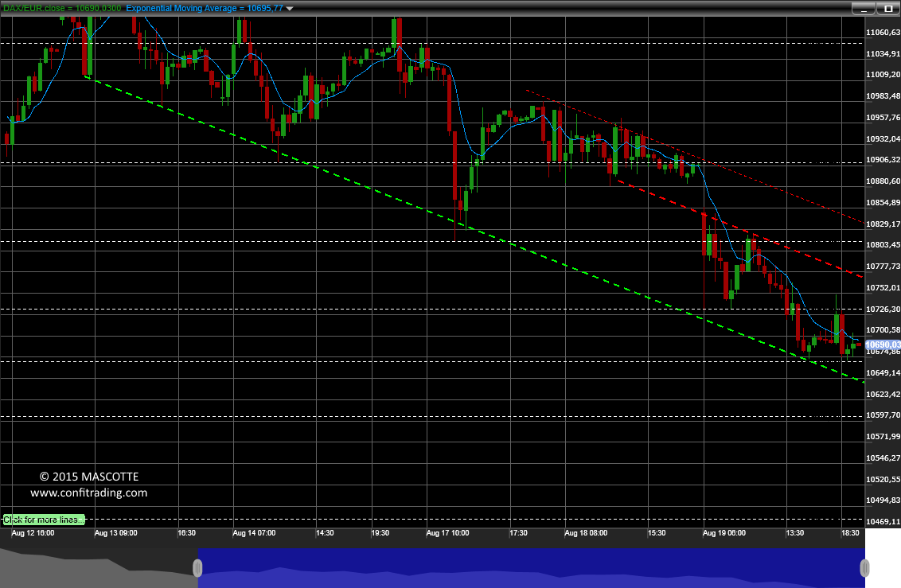Open the indicator dropdown arrow after Exponential Moving Average
Image resolution: width=901 pixels, height=588 pixels.
290,9
